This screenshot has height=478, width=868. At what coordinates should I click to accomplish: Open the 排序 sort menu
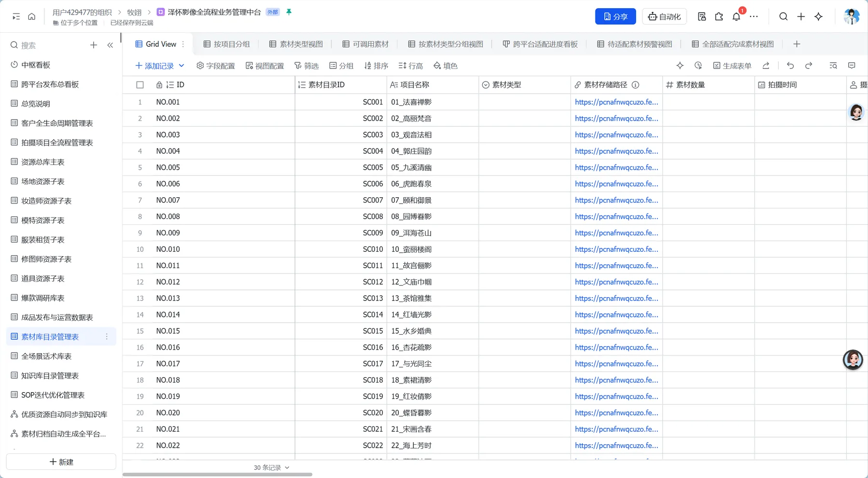[x=376, y=66]
